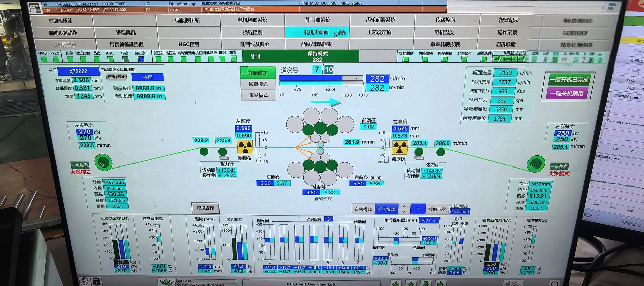The width and height of the screenshot is (644, 286).
Task: Toggle the 加速条件 indicator
Action: [x=483, y=59]
